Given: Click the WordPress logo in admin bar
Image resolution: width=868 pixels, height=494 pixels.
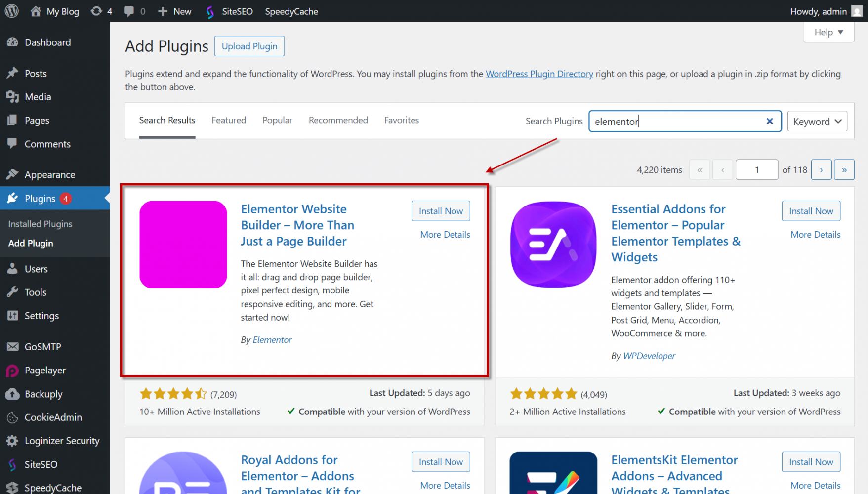Looking at the screenshot, I should [12, 11].
